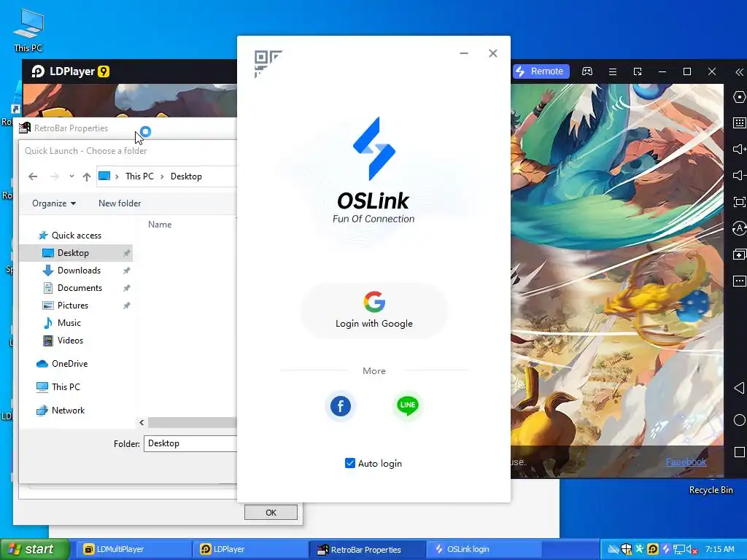Viewport: 747px width, 560px height.
Task: Uncheck the Auto login checkbox
Action: pyautogui.click(x=349, y=463)
